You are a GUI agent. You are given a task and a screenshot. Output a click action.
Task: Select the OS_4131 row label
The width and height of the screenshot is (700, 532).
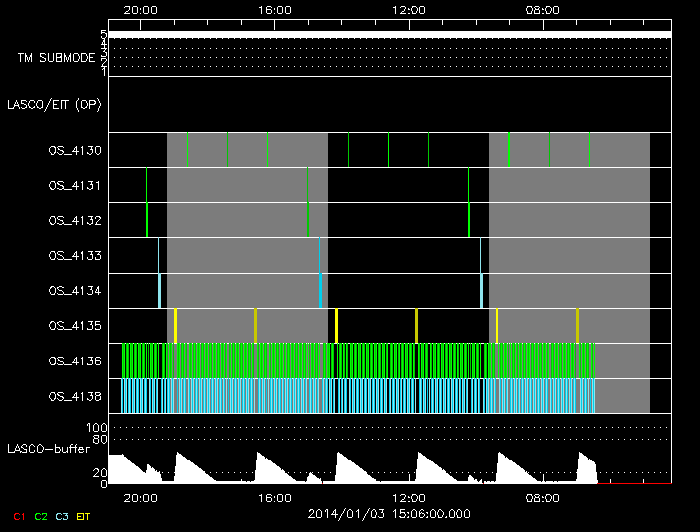[x=75, y=185]
